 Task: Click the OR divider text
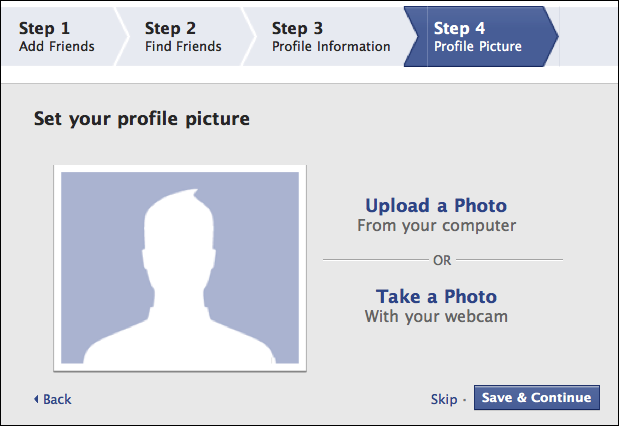click(441, 260)
